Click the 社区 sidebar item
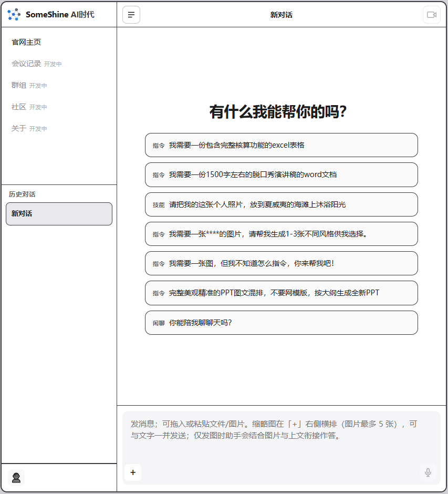The width and height of the screenshot is (448, 494). [x=19, y=107]
